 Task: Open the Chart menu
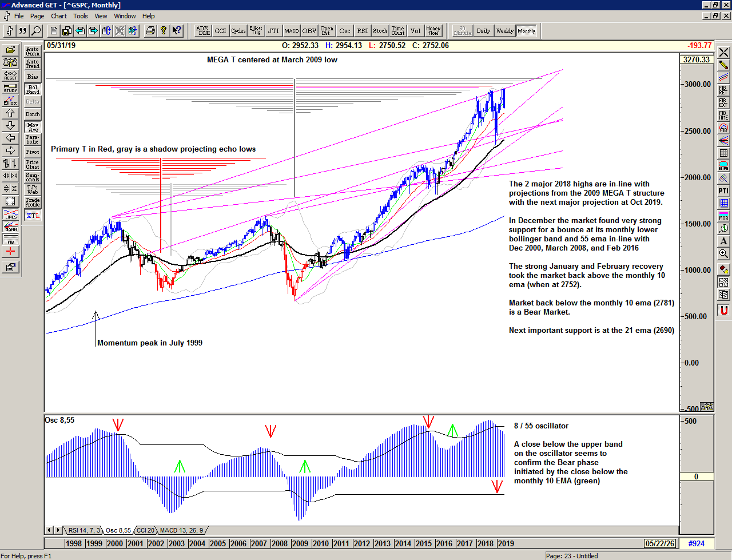click(59, 16)
